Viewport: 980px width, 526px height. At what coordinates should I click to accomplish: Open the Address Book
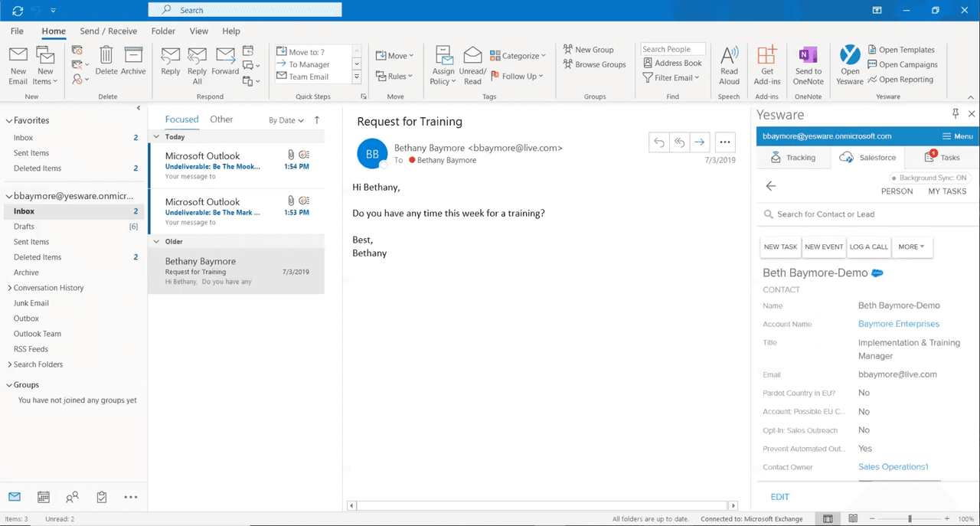672,63
